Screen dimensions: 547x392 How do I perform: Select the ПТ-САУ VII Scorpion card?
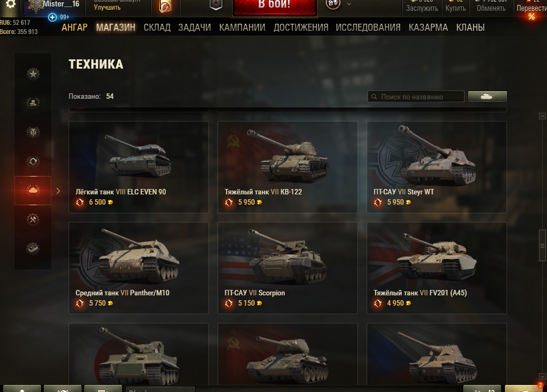287,268
